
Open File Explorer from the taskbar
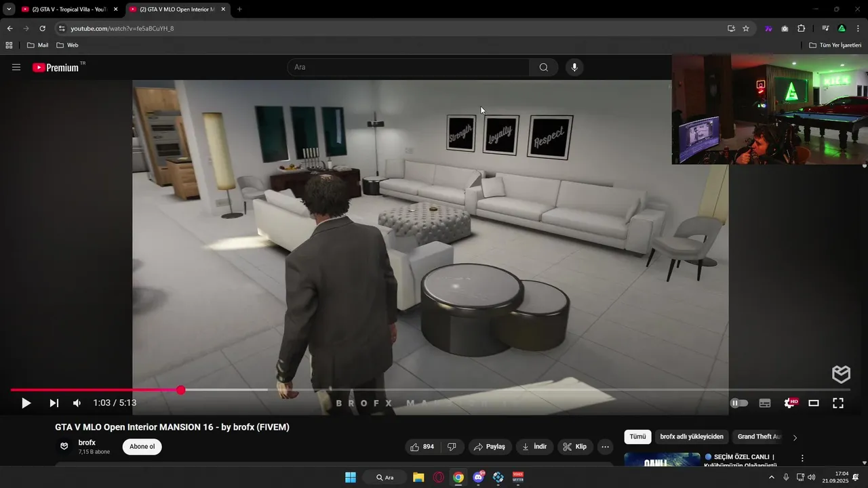click(x=418, y=477)
